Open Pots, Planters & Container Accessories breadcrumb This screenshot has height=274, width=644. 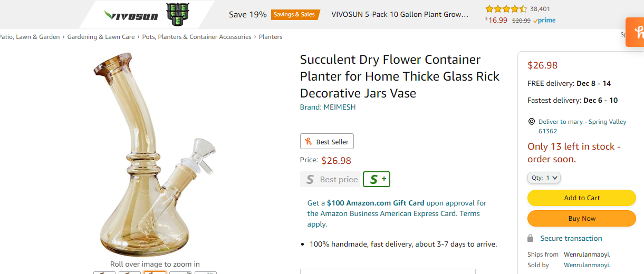197,37
